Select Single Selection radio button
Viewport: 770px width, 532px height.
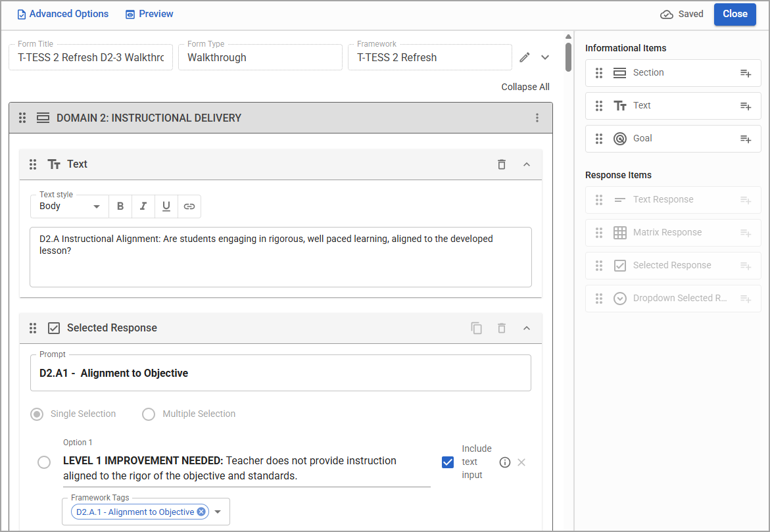(37, 414)
